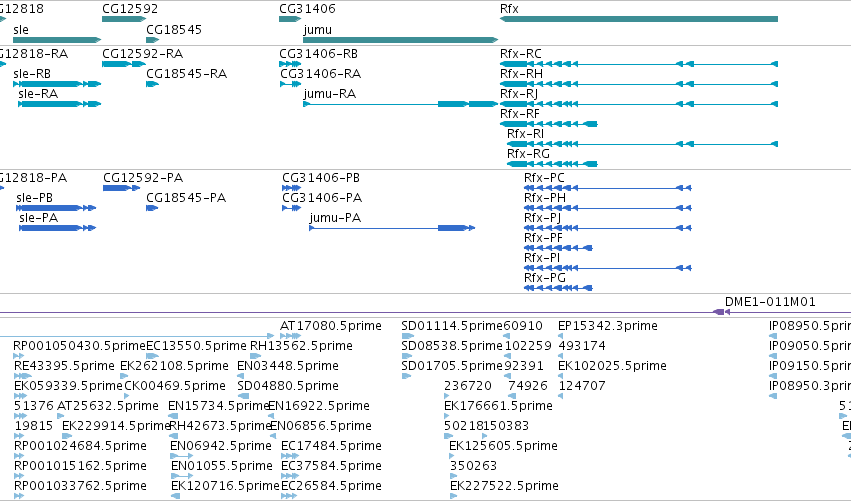The image size is (851, 501).
Task: Click the AT25632.5prime EST
Action: tap(107, 407)
